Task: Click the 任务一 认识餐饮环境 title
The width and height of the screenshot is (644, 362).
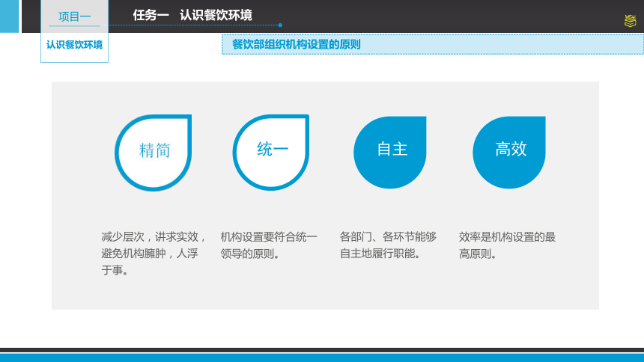Action: click(192, 15)
